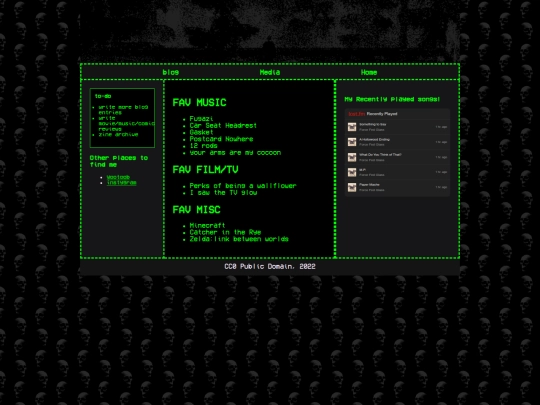Click Postcard Nowhere in the list
Image resolution: width=540 pixels, height=405 pixels.
(221, 139)
